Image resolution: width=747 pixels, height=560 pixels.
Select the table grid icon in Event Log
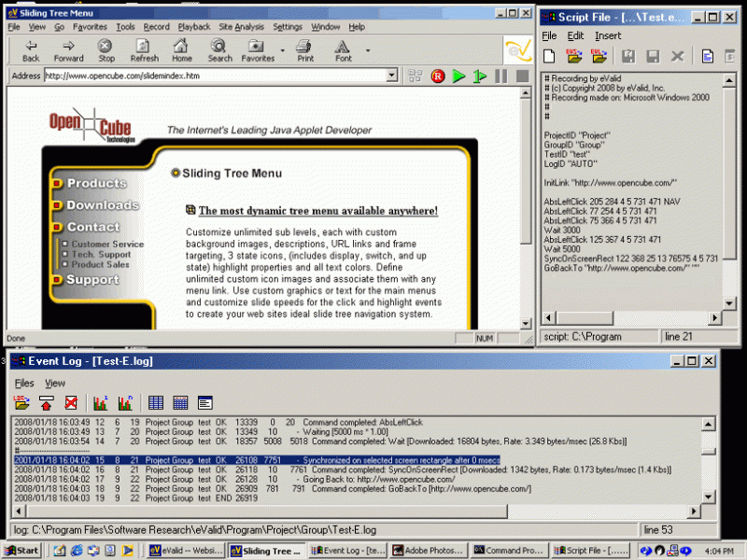point(156,403)
